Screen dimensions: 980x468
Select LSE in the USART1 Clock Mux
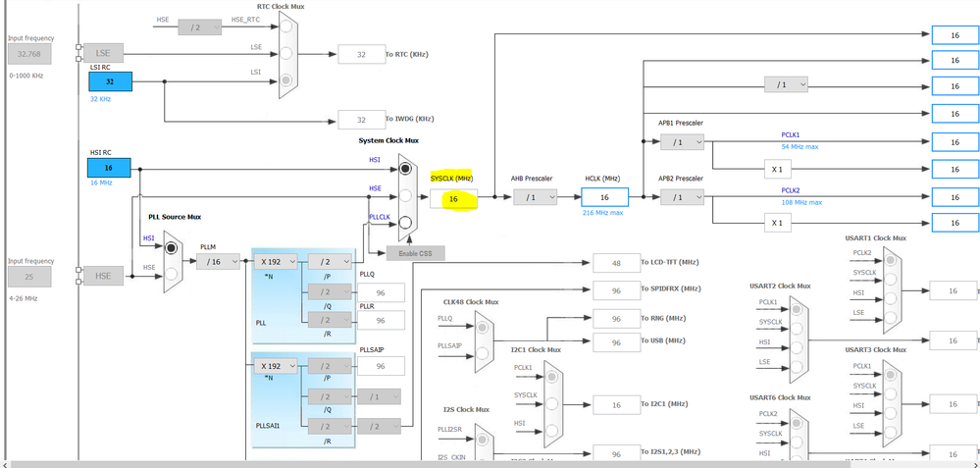pos(890,316)
